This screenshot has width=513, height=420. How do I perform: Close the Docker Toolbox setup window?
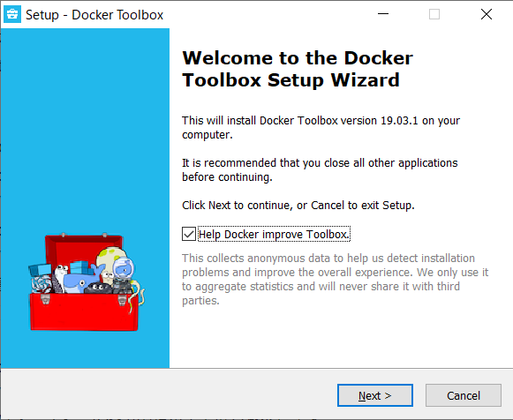pyautogui.click(x=487, y=14)
